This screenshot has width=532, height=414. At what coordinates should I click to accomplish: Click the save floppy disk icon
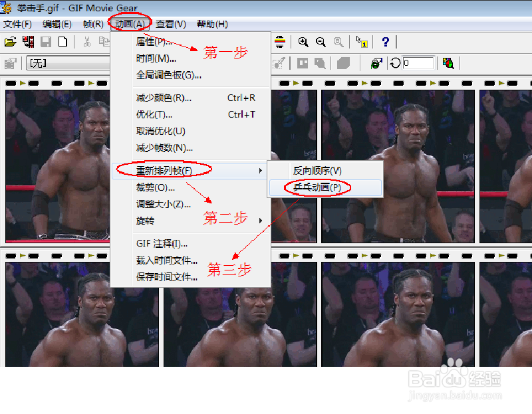[46, 42]
